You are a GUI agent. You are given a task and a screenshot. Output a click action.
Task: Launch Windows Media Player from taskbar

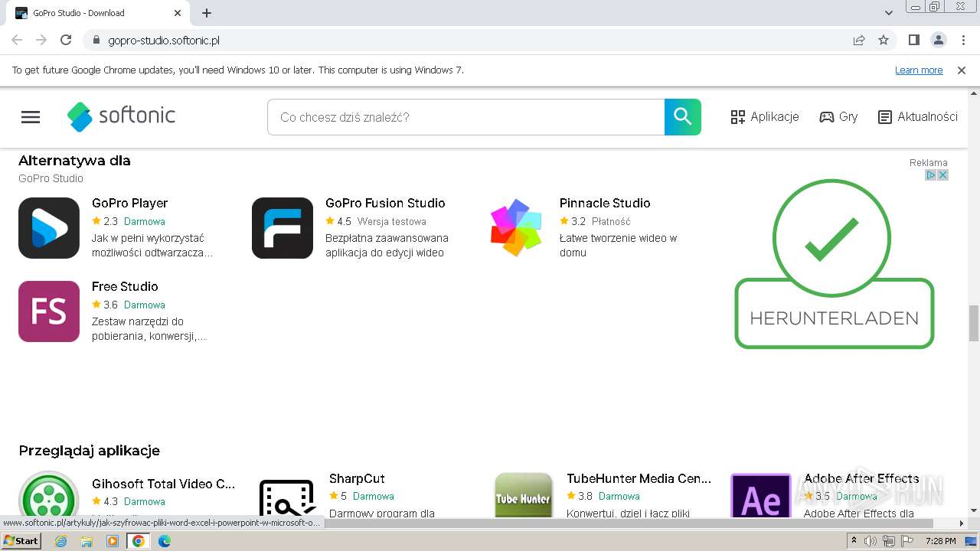click(113, 541)
